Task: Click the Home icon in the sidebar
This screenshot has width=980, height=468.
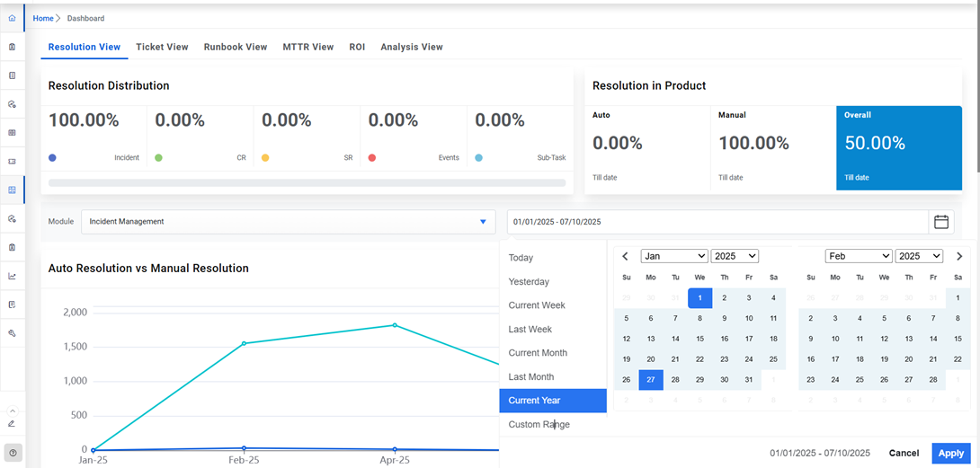Action: click(12, 18)
